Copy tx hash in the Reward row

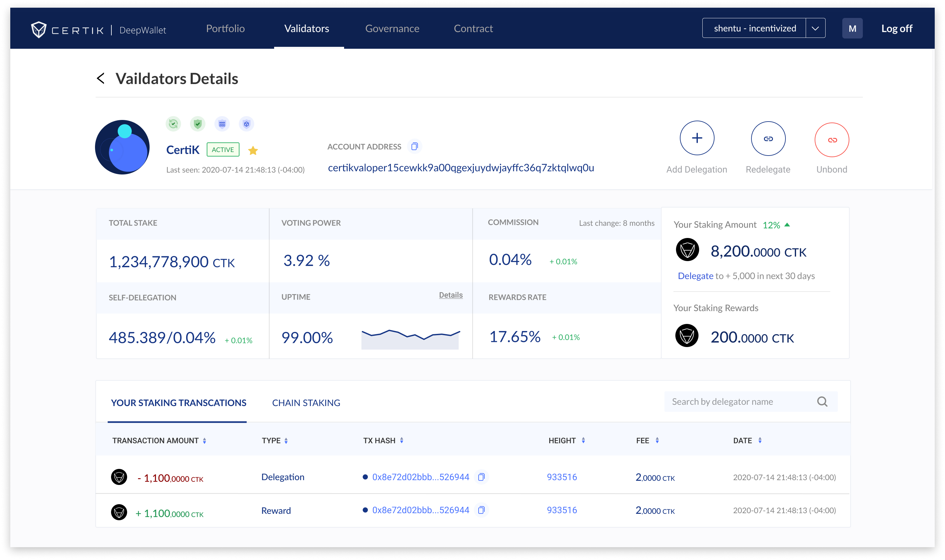tap(481, 510)
